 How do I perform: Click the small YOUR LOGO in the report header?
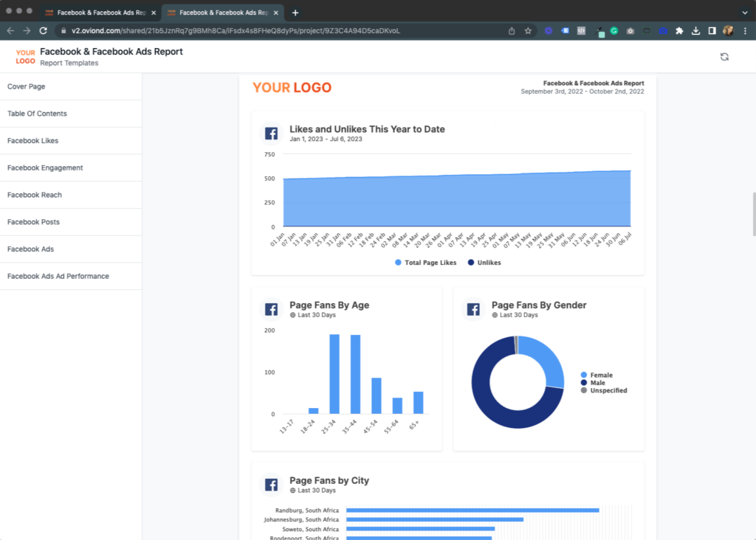(25, 57)
